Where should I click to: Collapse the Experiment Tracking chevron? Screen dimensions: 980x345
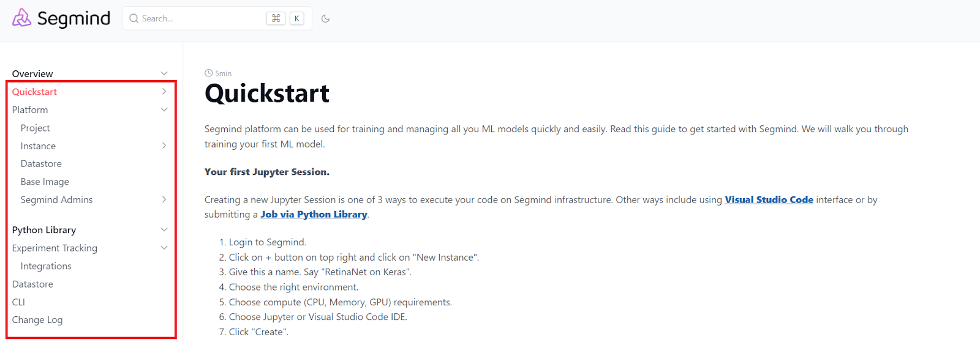[164, 248]
